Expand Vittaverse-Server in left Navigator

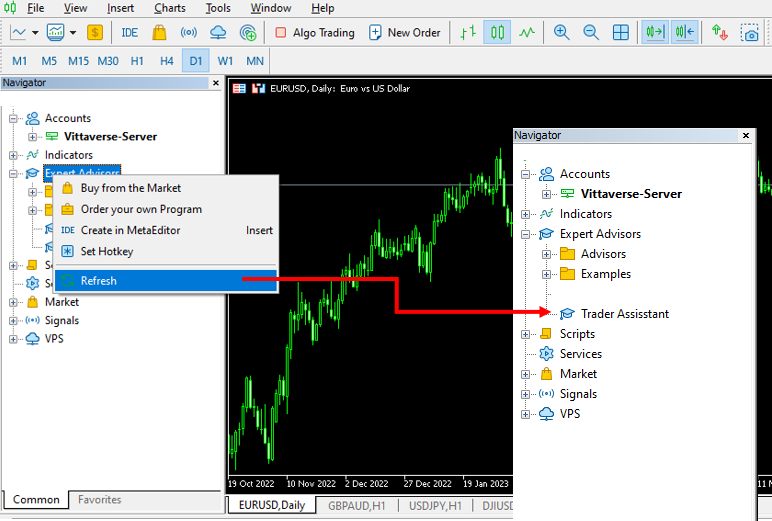coord(32,137)
